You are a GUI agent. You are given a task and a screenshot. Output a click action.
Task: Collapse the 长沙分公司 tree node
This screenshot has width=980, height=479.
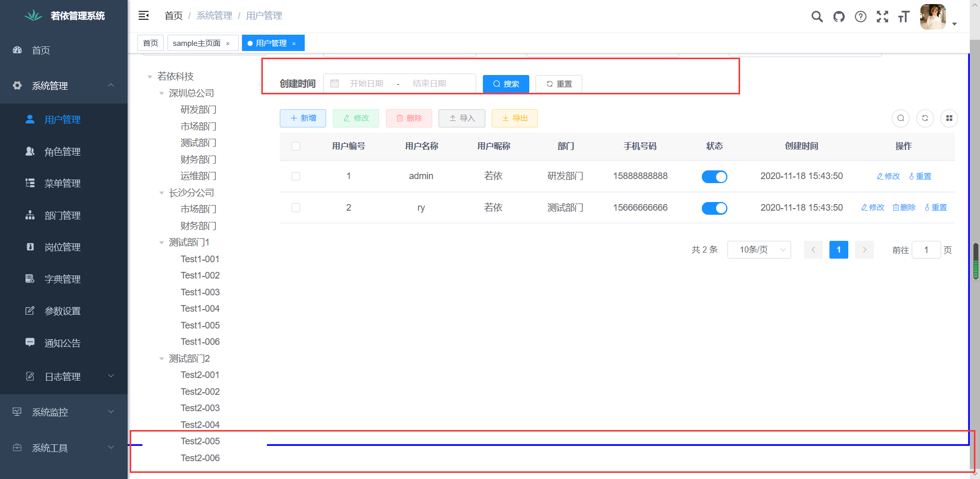click(161, 193)
